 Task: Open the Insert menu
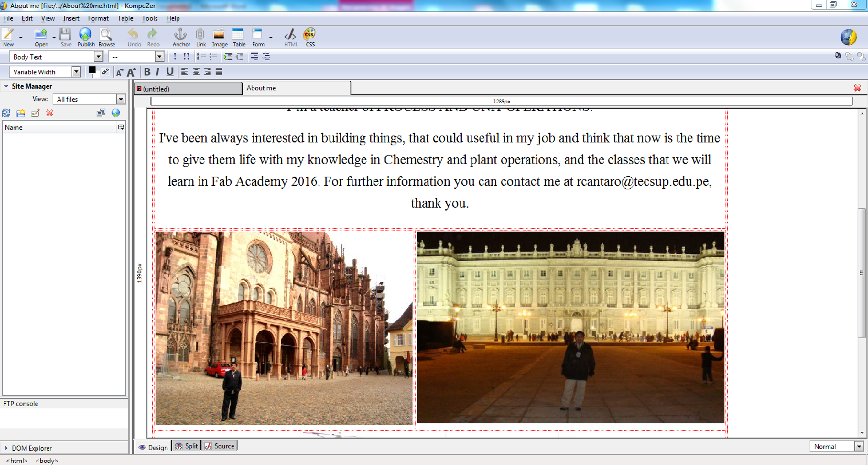(72, 19)
